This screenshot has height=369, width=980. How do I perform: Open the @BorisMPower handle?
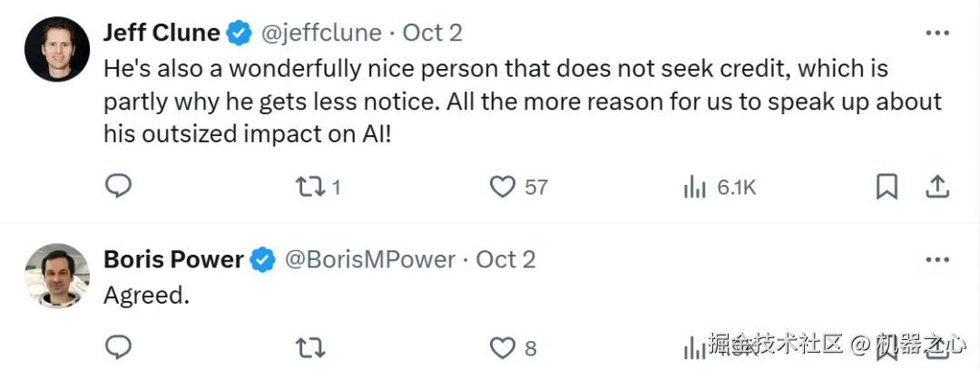[x=370, y=260]
